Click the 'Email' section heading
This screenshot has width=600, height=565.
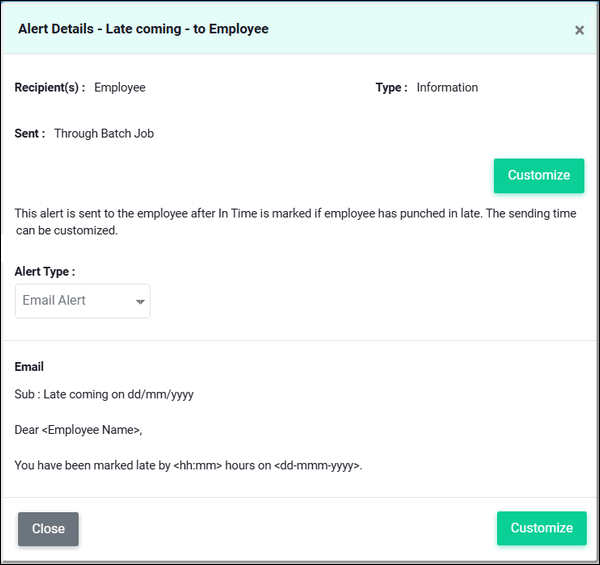pyautogui.click(x=29, y=367)
